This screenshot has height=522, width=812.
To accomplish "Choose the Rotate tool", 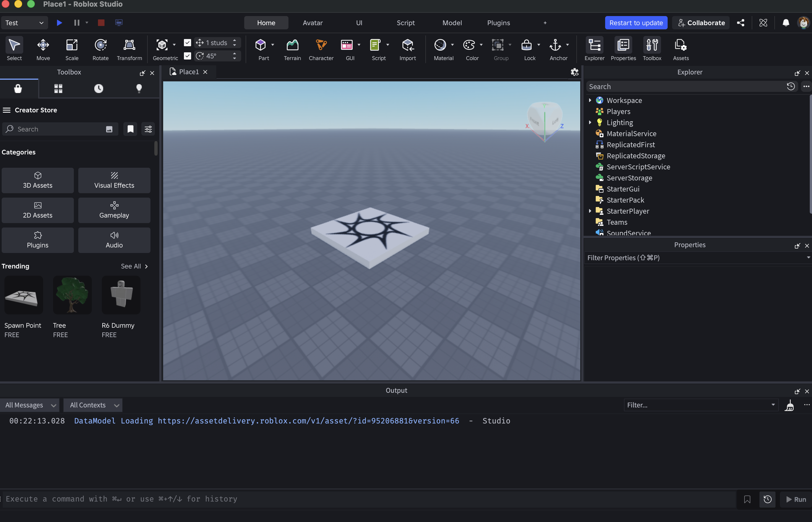I will (101, 49).
